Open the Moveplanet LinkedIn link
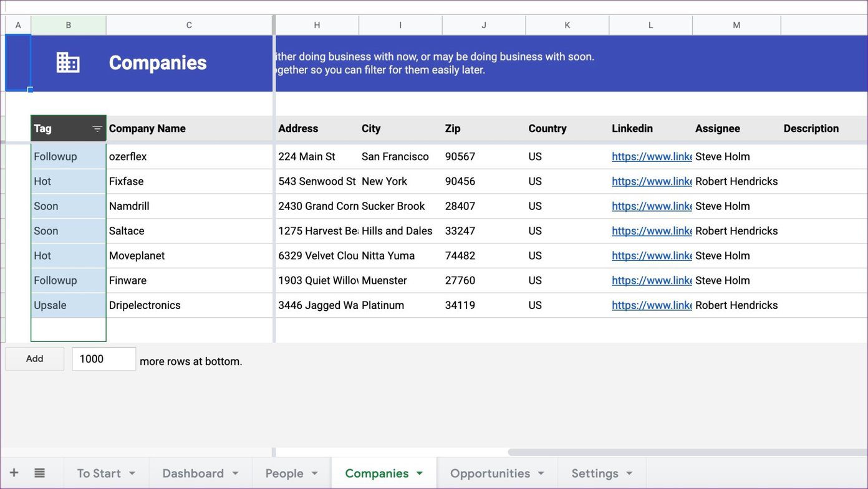Image resolution: width=868 pixels, height=489 pixels. point(652,256)
